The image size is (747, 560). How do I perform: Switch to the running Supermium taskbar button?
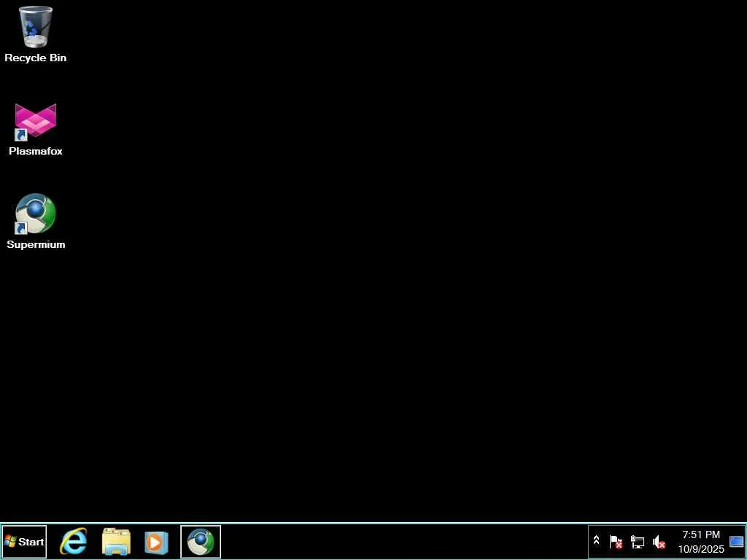coord(201,542)
